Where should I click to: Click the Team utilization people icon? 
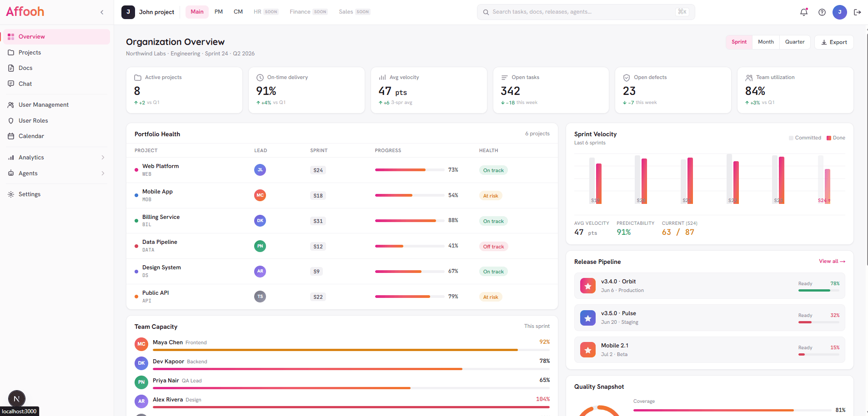click(749, 78)
